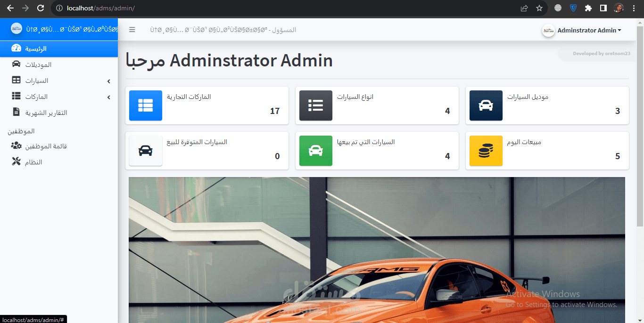Open النظام settings menu item
Image resolution: width=644 pixels, height=323 pixels.
tap(59, 162)
